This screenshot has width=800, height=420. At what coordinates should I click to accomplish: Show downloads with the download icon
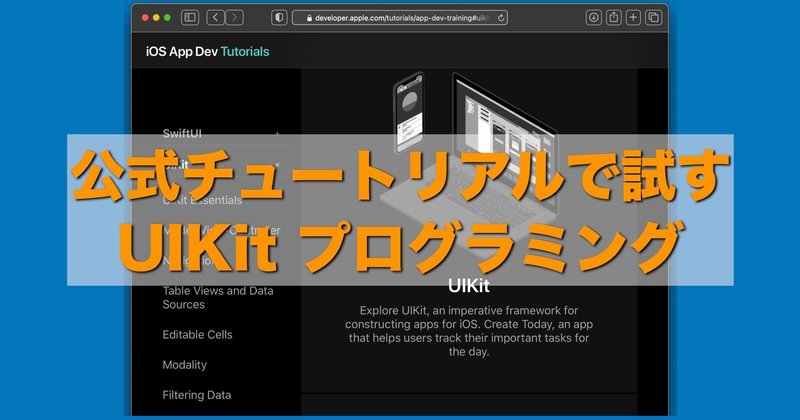[593, 17]
